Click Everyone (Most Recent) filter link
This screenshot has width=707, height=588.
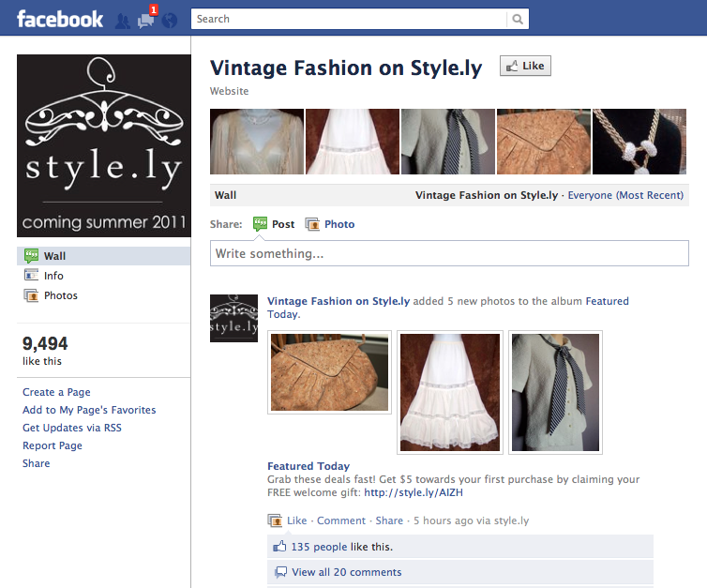pos(625,195)
